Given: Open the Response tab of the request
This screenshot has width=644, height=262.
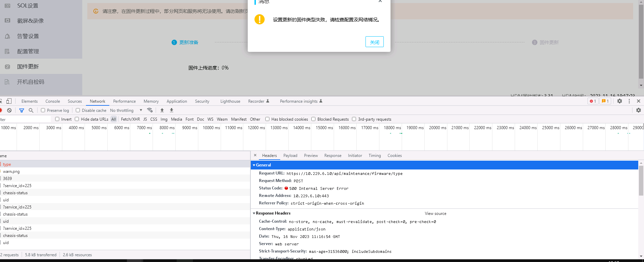Looking at the screenshot, I should click(x=333, y=156).
